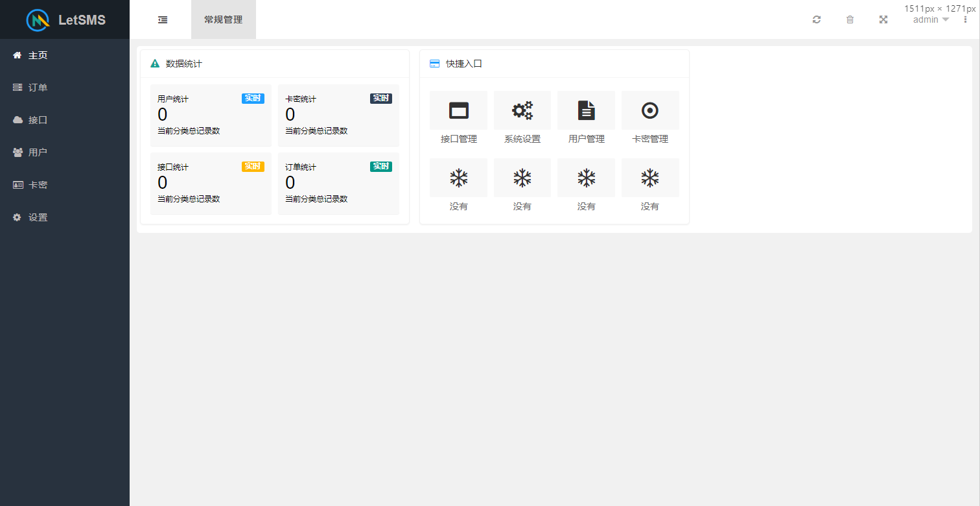
Task: Open 订单 in the sidebar menu
Action: click(38, 88)
